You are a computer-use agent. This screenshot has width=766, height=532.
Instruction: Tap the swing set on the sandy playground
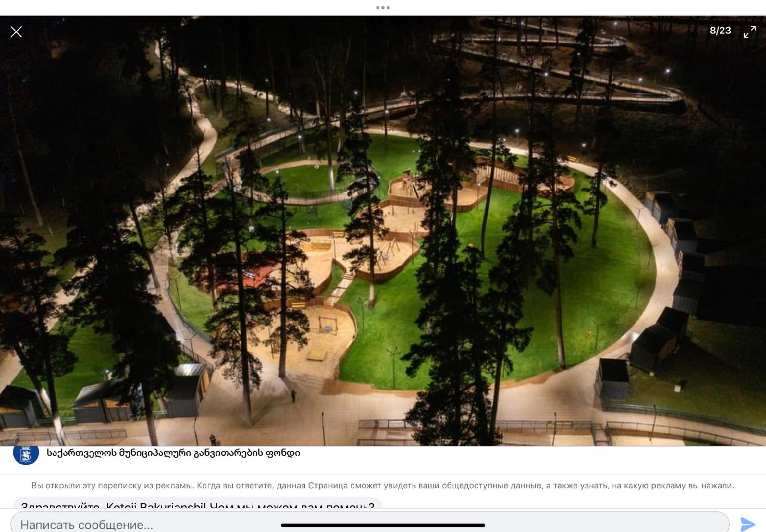click(327, 325)
